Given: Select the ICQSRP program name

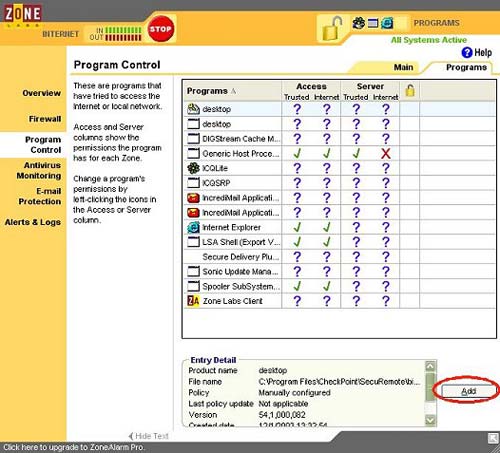Looking at the screenshot, I should pos(216,183).
